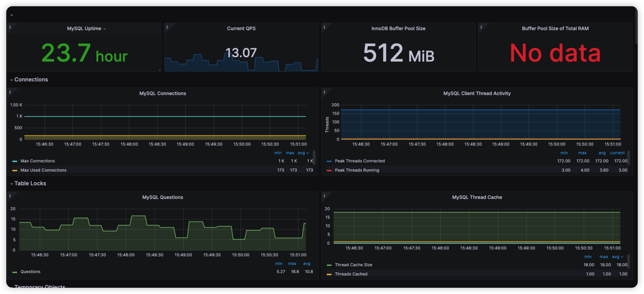This screenshot has height=294, width=644.
Task: Toggle Peak Threads Connected series in legend
Action: (x=360, y=161)
